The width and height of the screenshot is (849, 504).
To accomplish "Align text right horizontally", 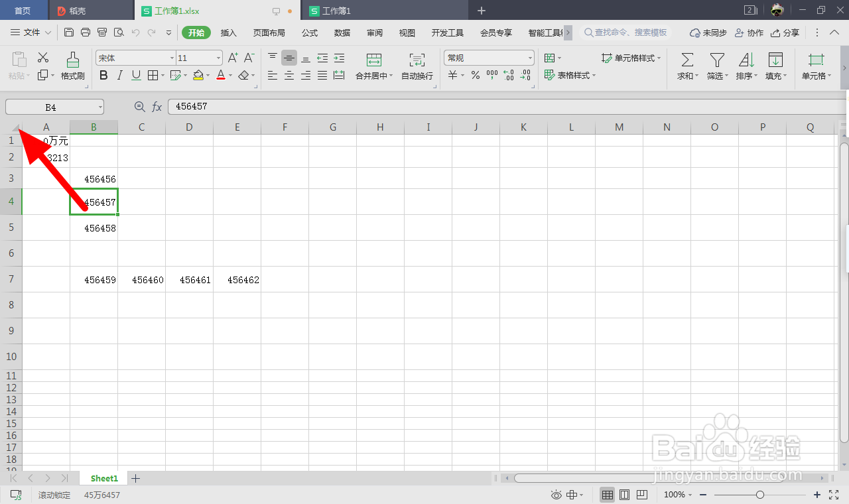I will pyautogui.click(x=306, y=76).
